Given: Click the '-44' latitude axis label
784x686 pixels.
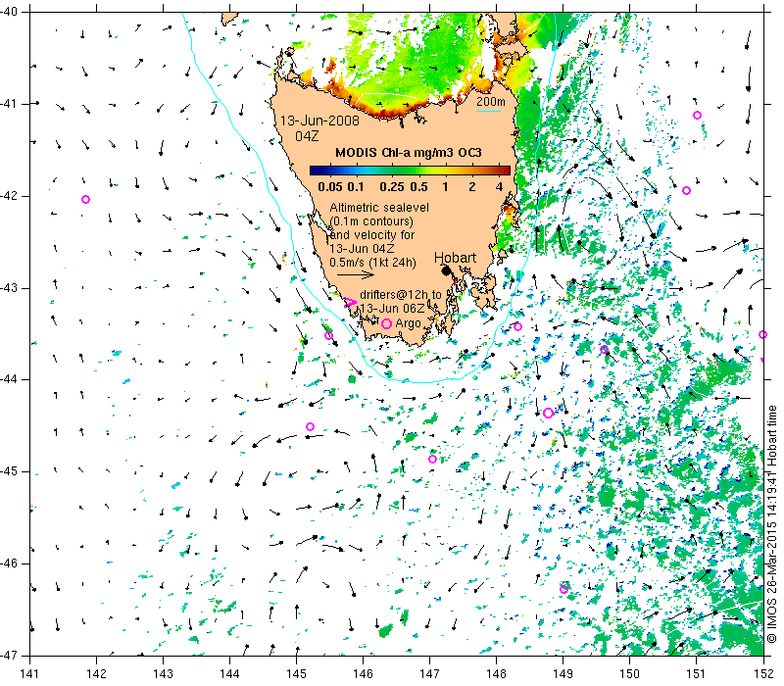Looking at the screenshot, I should 9,379.
